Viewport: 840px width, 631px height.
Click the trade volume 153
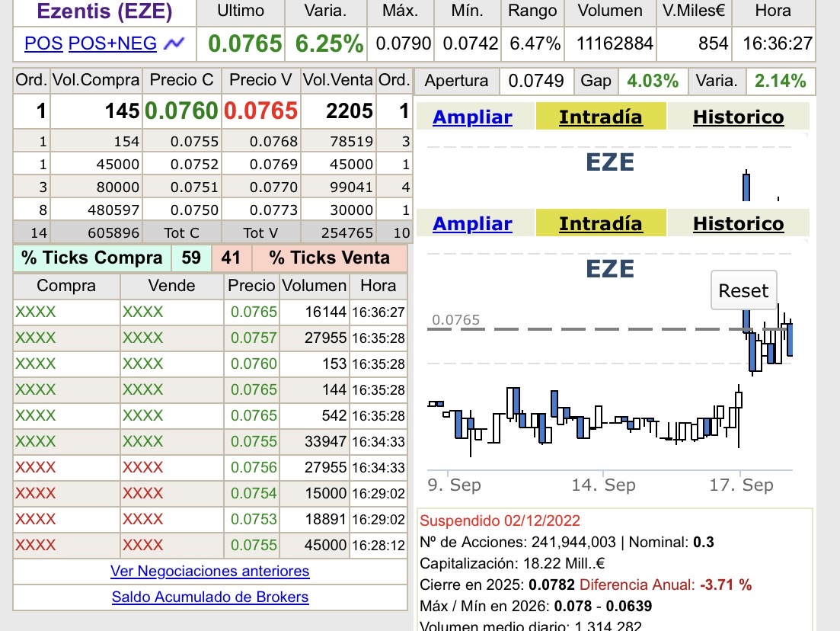tap(334, 364)
